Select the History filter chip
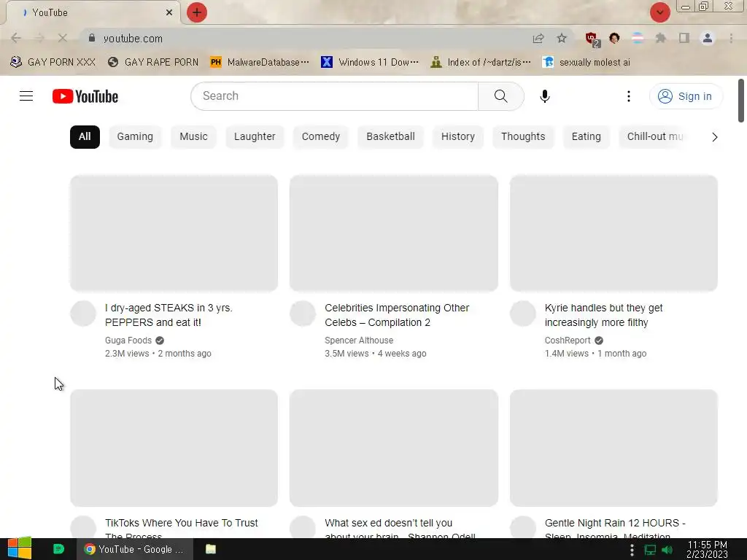The width and height of the screenshot is (747, 560). click(457, 136)
